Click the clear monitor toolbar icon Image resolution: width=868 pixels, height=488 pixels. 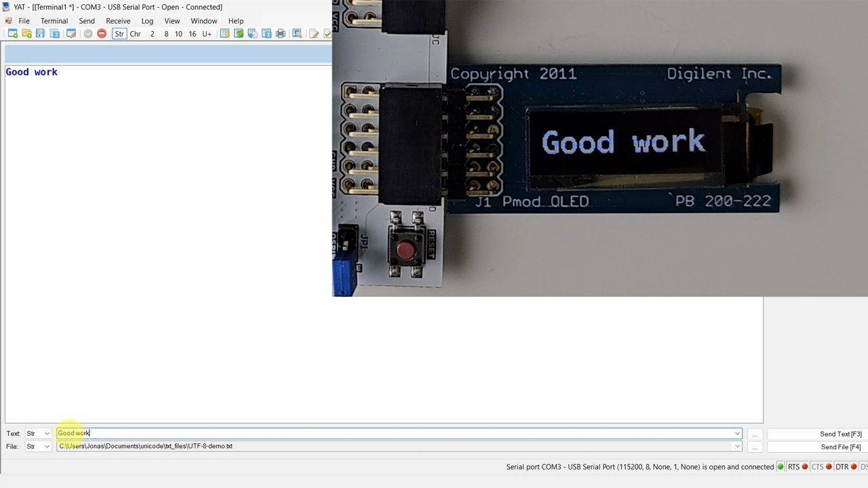[x=224, y=34]
